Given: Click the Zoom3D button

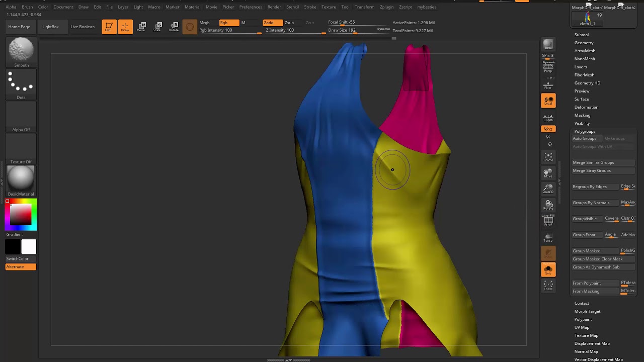Looking at the screenshot, I should [x=548, y=189].
